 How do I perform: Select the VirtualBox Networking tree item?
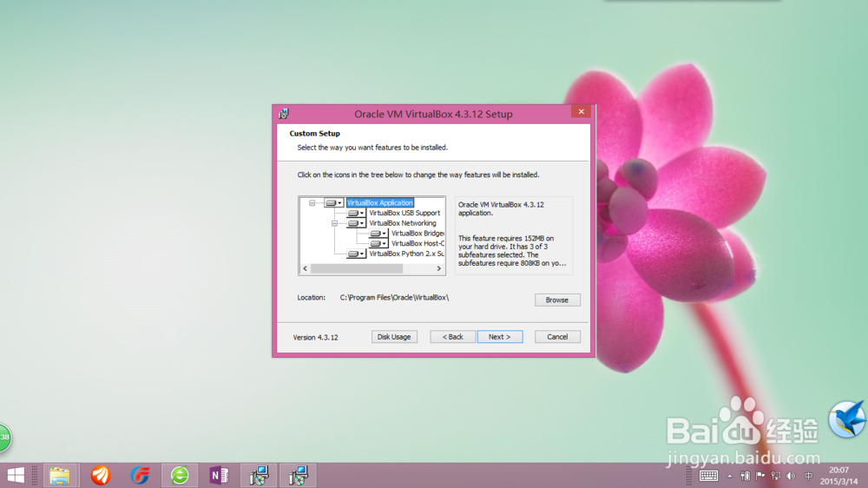403,223
